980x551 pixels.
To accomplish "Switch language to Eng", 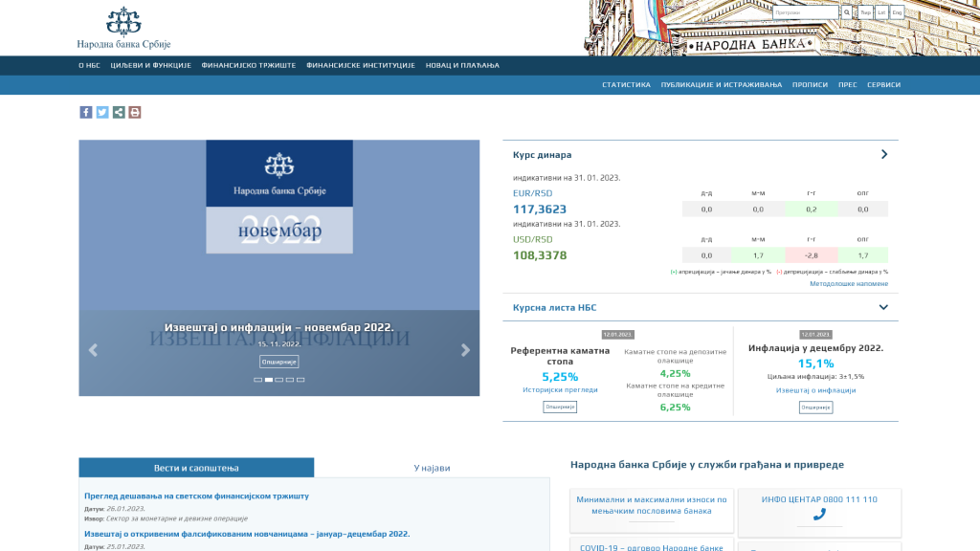I will [x=897, y=12].
